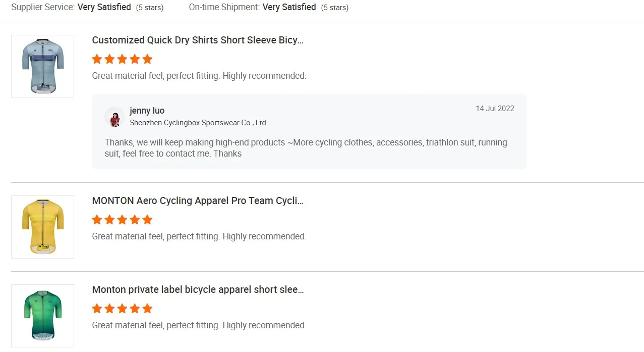This screenshot has width=644, height=352.
Task: Open the yellow MONTON jersey thumbnail
Action: (x=43, y=227)
